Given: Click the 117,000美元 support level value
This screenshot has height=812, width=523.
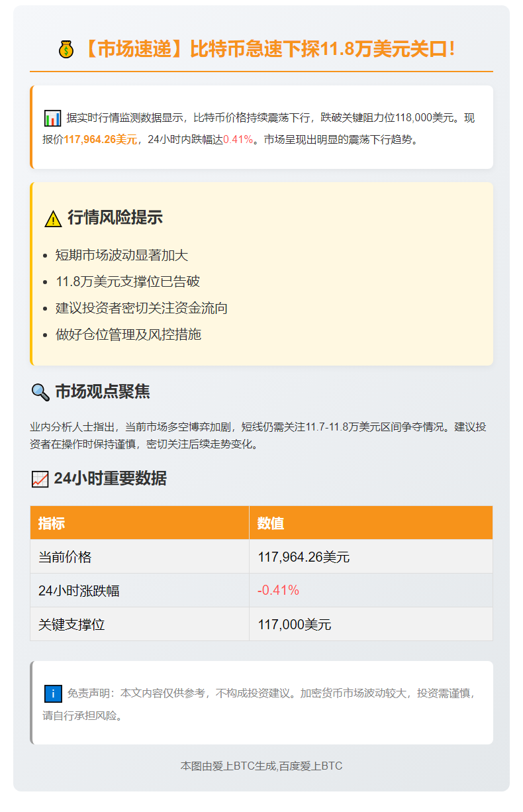Looking at the screenshot, I should point(295,625).
